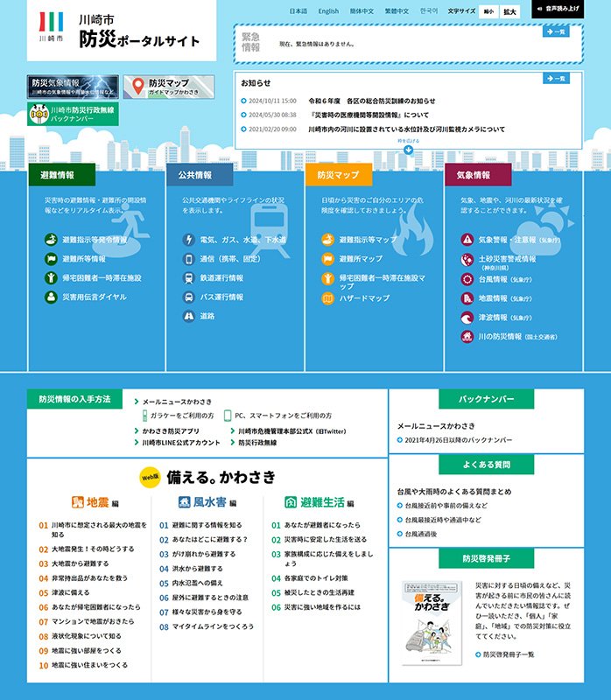611x700 pixels.
Task: Click the flag icon beside 避難所等情報
Action: click(51, 258)
